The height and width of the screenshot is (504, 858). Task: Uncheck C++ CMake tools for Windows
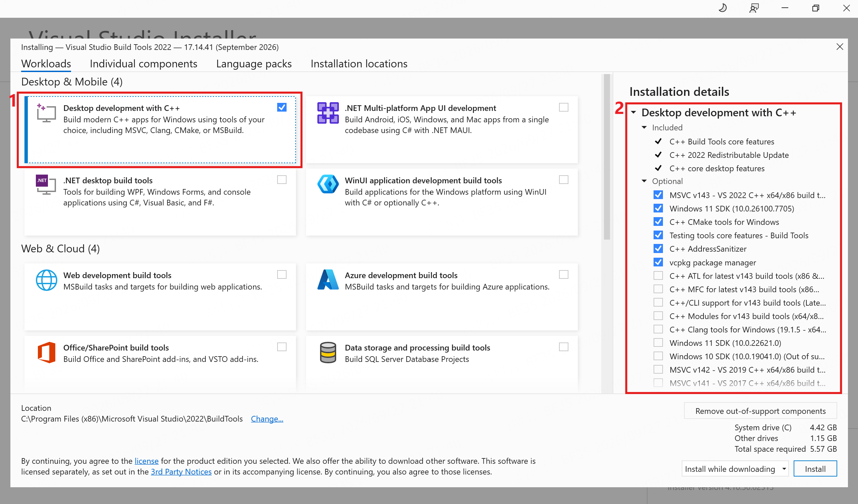658,222
